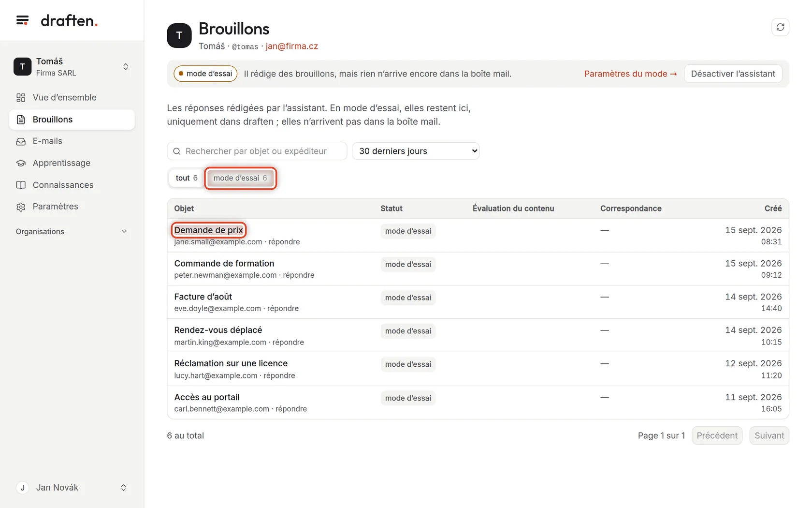Go to Vue d'ensemble
Screen dimensions: 812x508
(72, 98)
